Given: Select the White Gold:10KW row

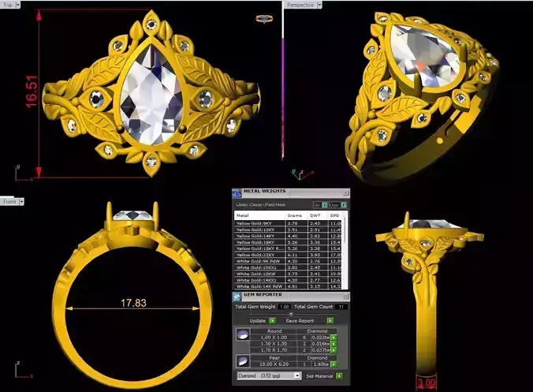Looking at the screenshot, I should tap(289, 274).
